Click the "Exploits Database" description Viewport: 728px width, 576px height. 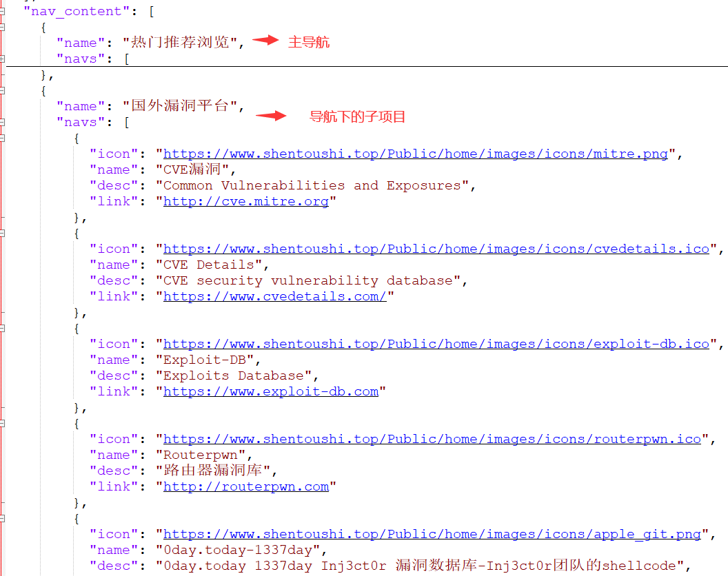coord(234,376)
